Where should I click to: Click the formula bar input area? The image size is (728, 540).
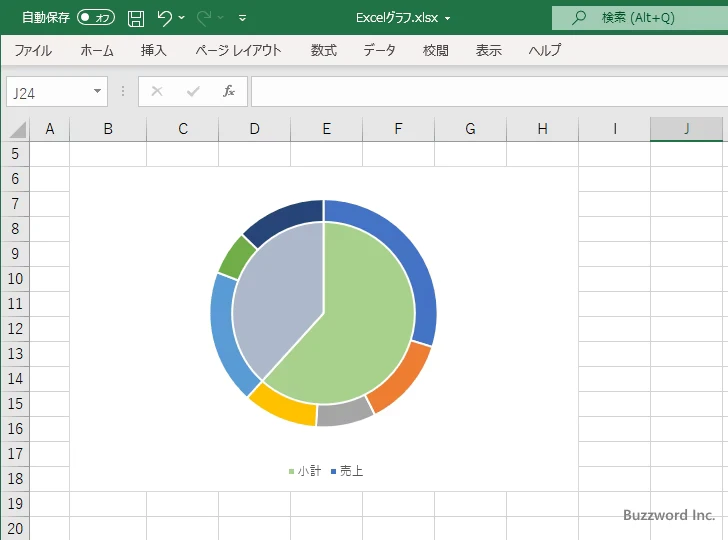coord(489,92)
